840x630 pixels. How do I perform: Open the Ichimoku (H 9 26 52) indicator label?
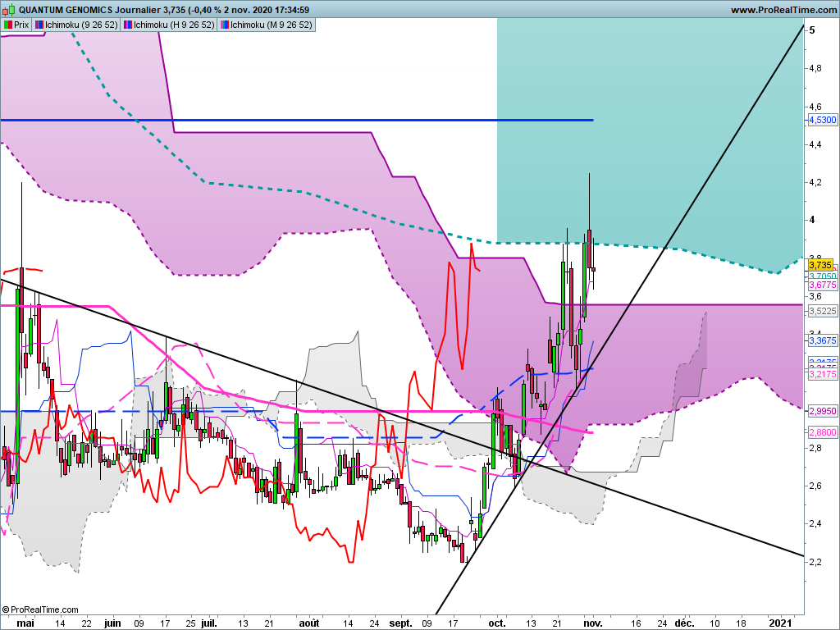click(168, 25)
